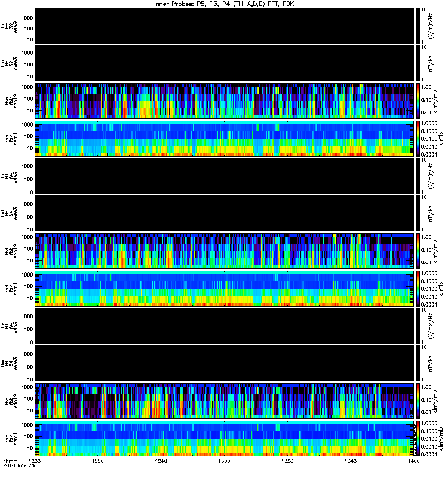The height and width of the screenshot is (478, 448).
Task: Click the 'the fff 64 edc34' panel label
Action: (x=10, y=326)
